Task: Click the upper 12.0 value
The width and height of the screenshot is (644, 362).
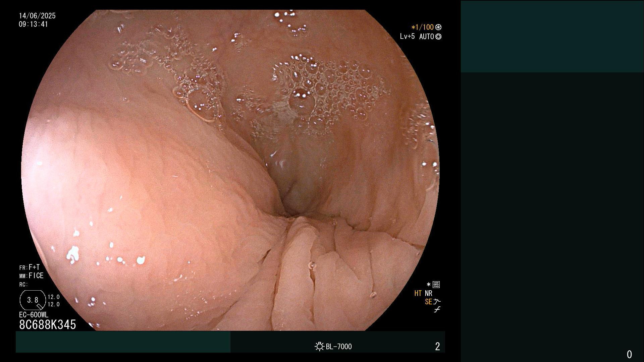Action: click(x=54, y=297)
